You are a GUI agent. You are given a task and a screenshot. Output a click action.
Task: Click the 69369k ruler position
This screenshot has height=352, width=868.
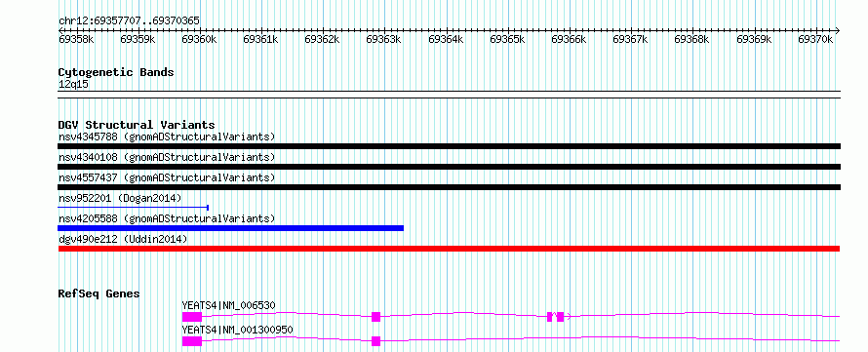(754, 39)
